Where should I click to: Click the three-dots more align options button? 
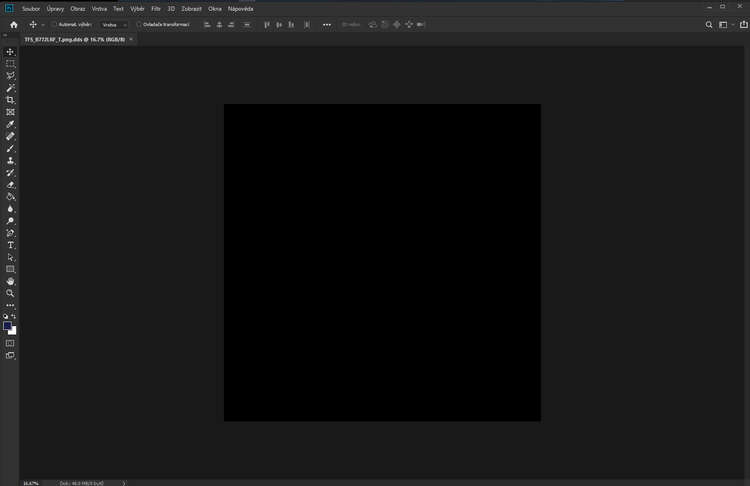326,24
